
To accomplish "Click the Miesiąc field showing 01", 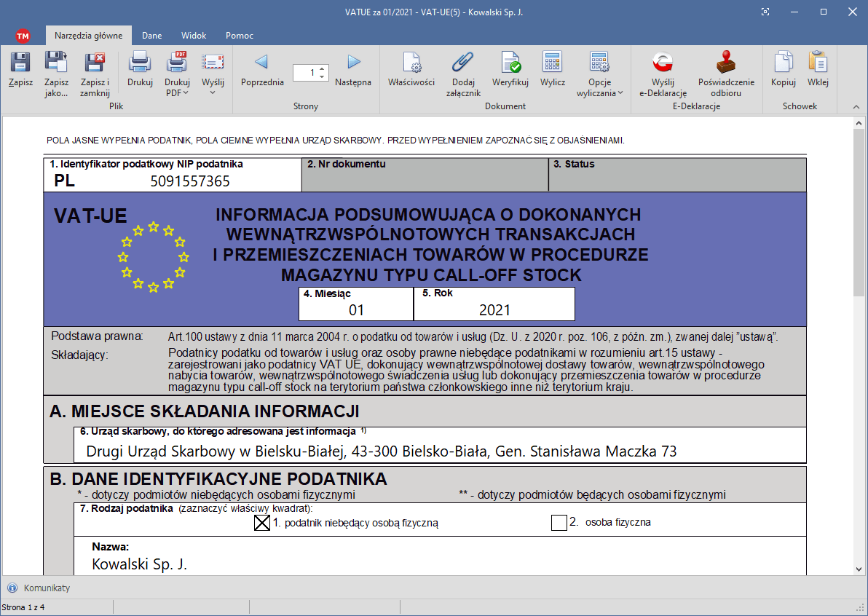I will [x=356, y=310].
